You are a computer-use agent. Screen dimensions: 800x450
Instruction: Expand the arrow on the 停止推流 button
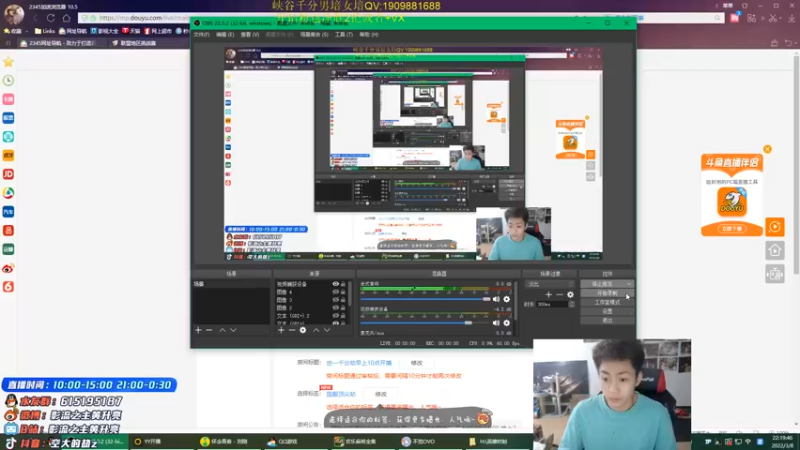point(629,284)
